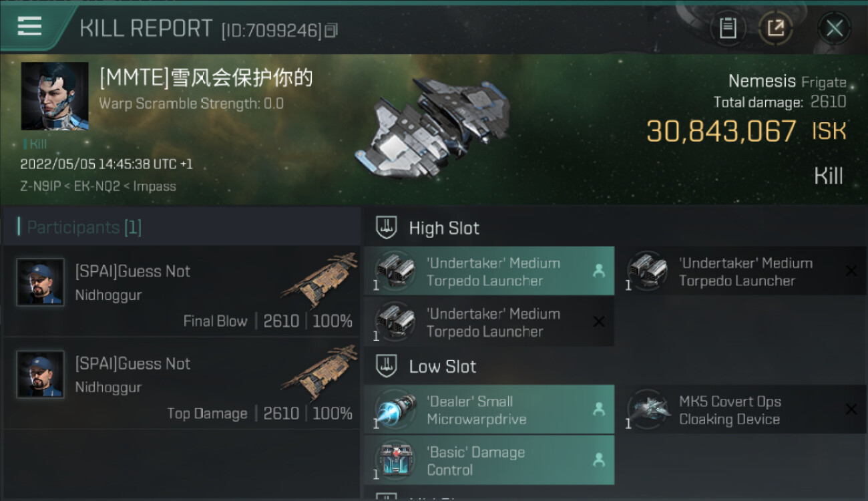The width and height of the screenshot is (868, 501).
Task: Select the 'Dealer' Small Microwarpdrive module
Action: tap(489, 410)
